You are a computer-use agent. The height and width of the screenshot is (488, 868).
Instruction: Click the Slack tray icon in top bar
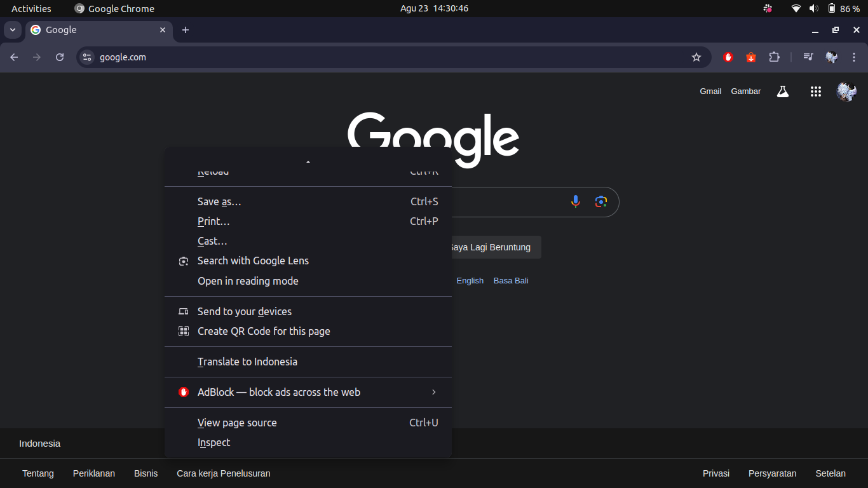pos(768,8)
